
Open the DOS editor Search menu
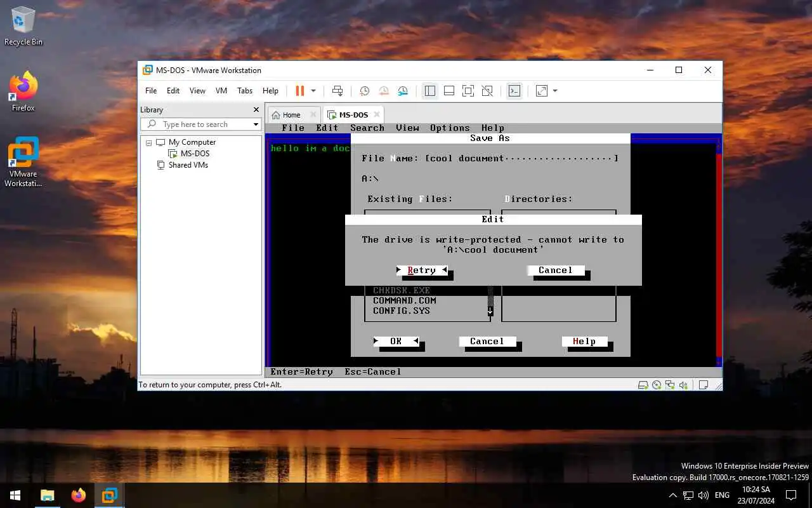pos(367,128)
